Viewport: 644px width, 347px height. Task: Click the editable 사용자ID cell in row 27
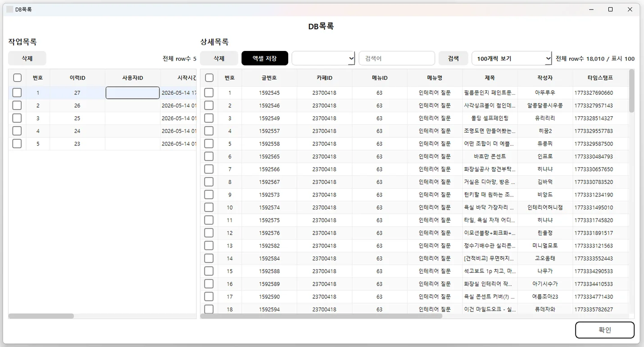[132, 93]
